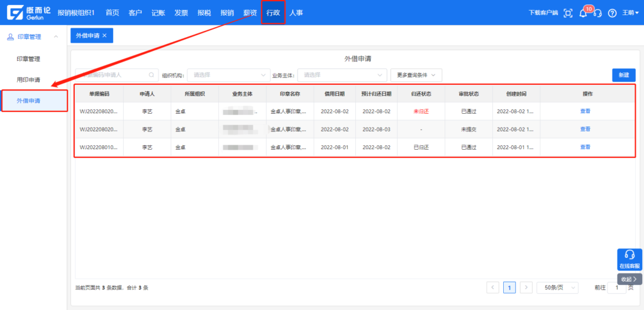Click the search magnifier icon in search box
The height and width of the screenshot is (310, 644).
tap(151, 75)
